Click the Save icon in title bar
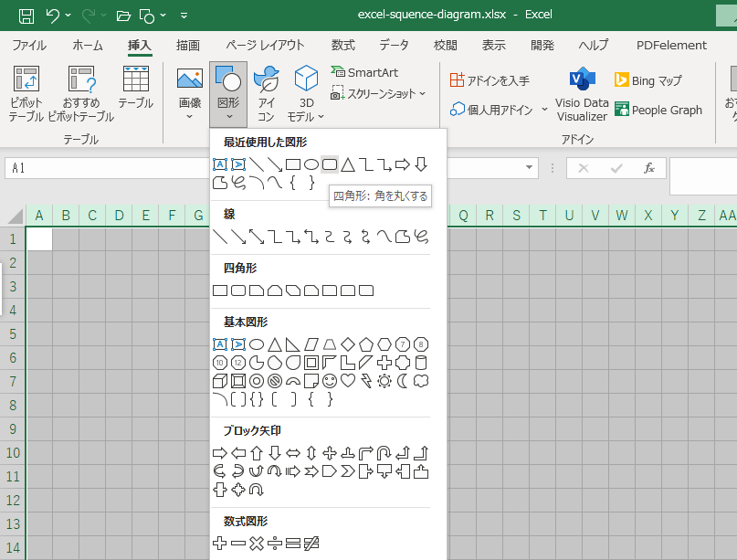Viewport: 737px width, 560px height. (26, 16)
